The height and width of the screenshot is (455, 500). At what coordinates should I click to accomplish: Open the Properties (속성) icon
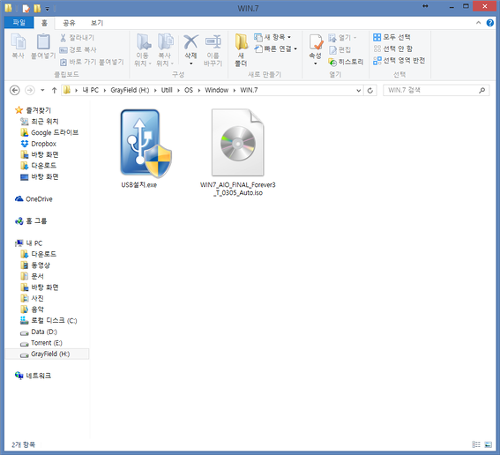pos(316,42)
